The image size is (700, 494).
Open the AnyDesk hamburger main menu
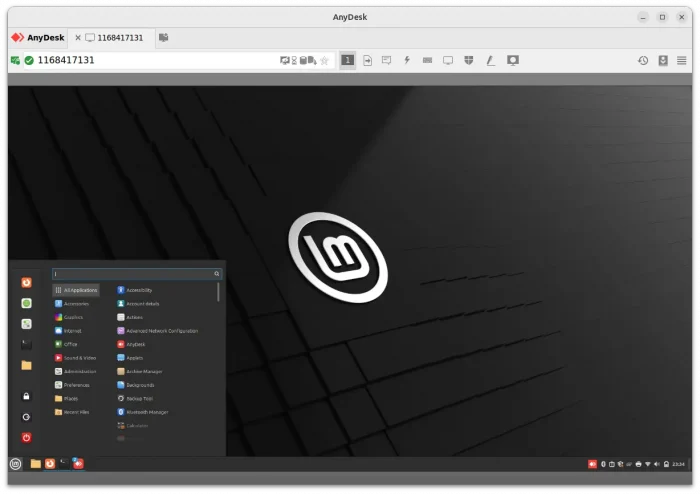681,60
